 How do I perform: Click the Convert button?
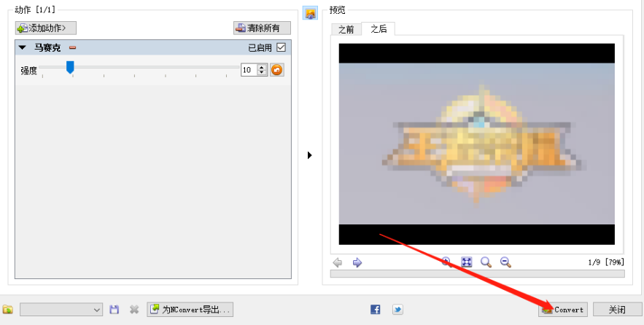(x=563, y=310)
